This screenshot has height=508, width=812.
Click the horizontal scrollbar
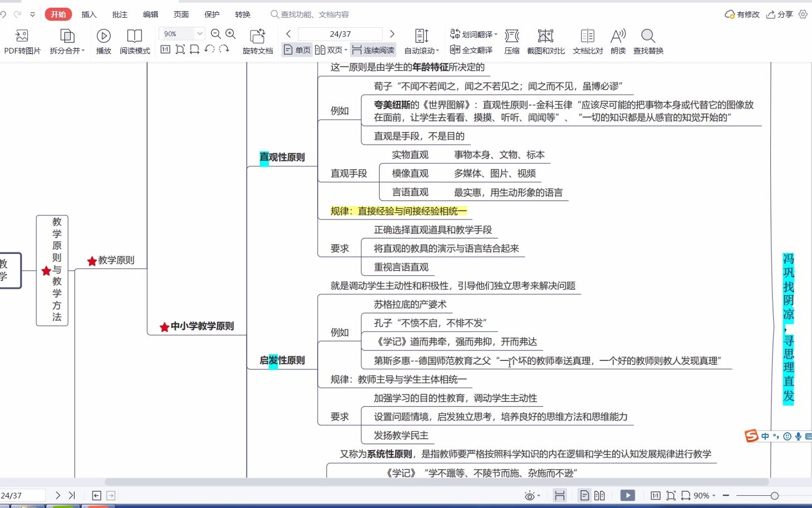click(437, 482)
